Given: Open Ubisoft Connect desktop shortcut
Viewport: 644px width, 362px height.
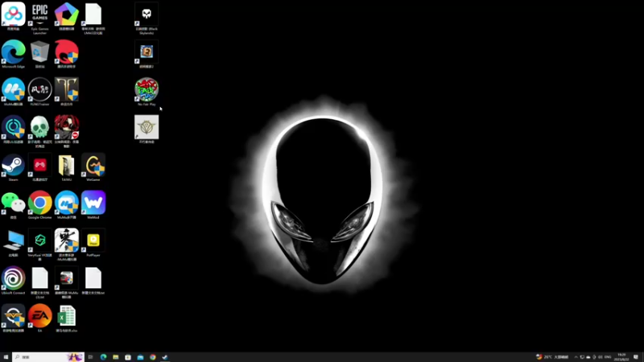Looking at the screenshot, I should click(x=13, y=278).
